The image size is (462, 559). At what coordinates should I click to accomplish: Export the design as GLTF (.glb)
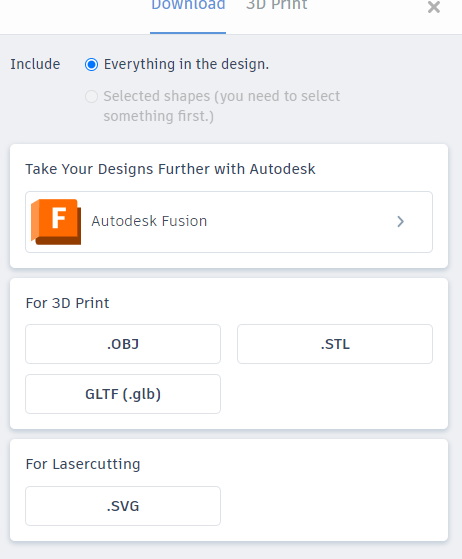coord(123,394)
